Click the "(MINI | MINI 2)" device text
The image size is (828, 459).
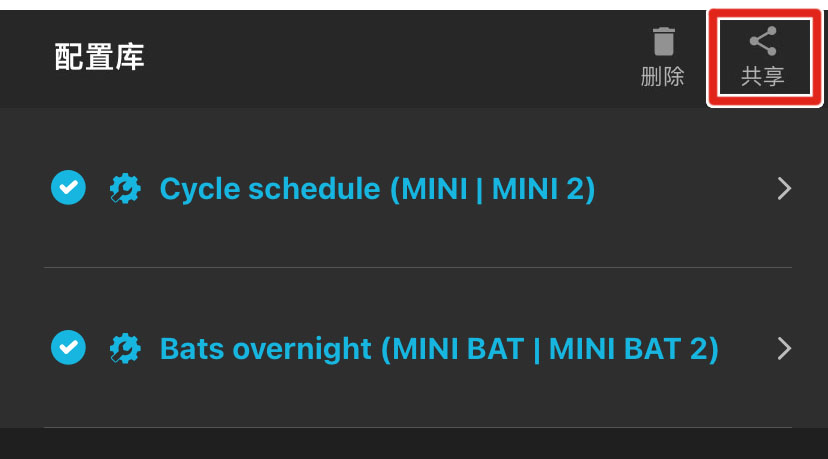[492, 188]
